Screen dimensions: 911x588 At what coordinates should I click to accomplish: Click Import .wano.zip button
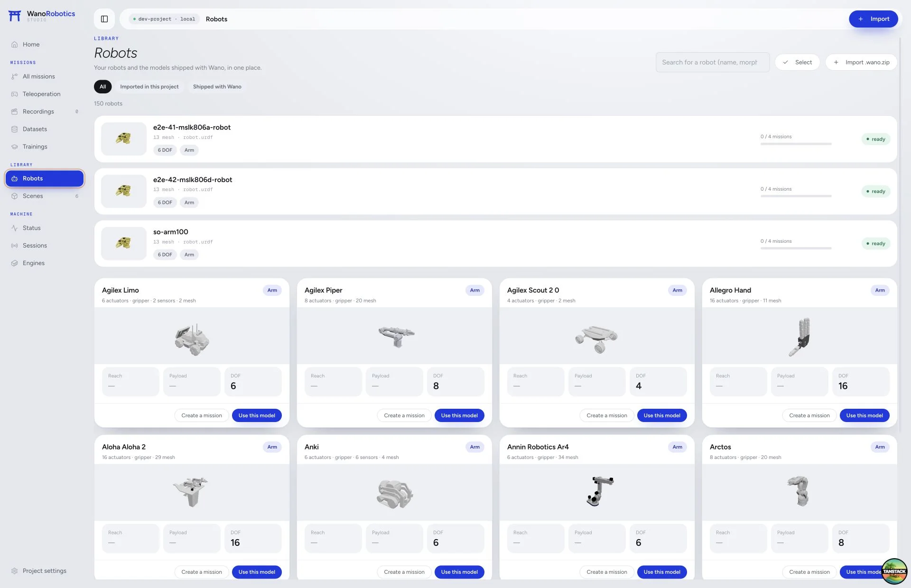(x=861, y=62)
